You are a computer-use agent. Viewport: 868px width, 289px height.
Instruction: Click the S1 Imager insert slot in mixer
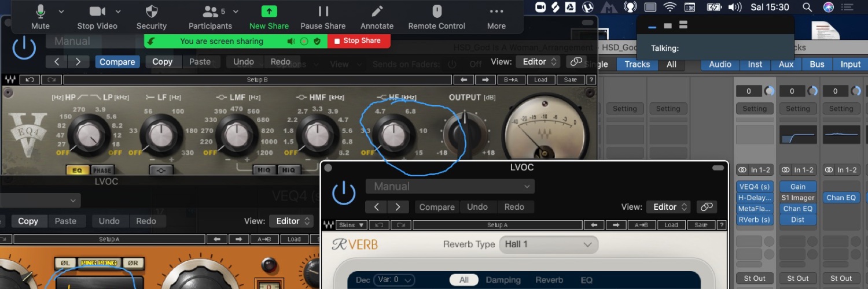click(798, 198)
